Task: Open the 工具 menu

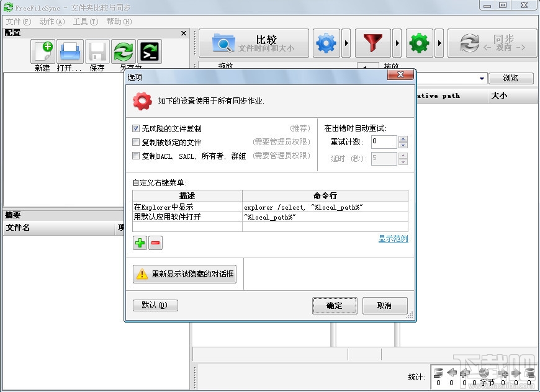Action: (84, 21)
